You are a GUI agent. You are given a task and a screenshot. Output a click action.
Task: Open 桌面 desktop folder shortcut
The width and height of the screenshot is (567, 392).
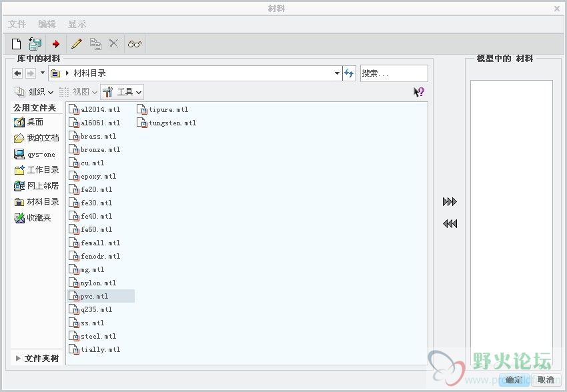(x=29, y=122)
